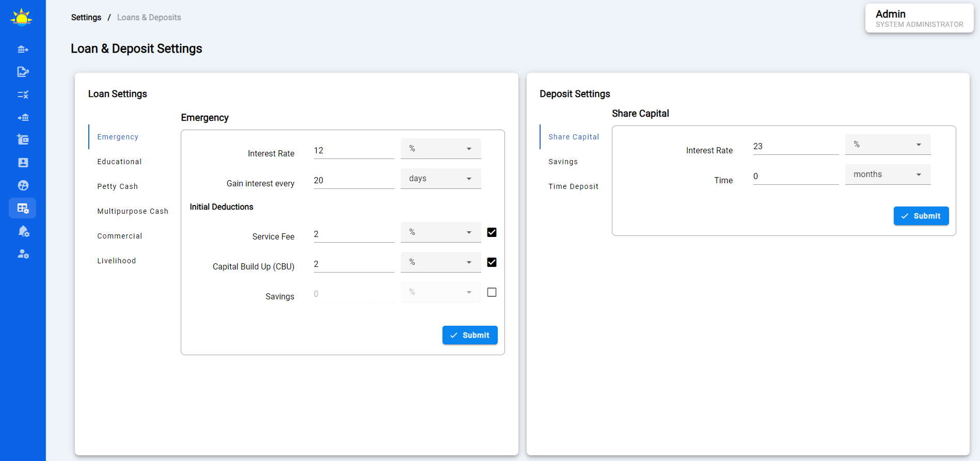Screen dimensions: 980x461
Task: Toggle the Capital Build Up (CBU) checkbox
Action: [x=492, y=262]
